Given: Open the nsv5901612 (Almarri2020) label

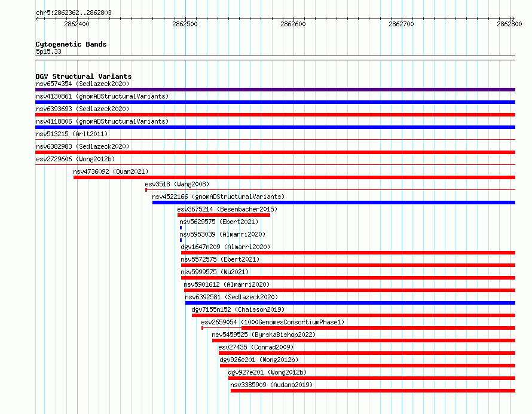Looking at the screenshot, I should [227, 284].
